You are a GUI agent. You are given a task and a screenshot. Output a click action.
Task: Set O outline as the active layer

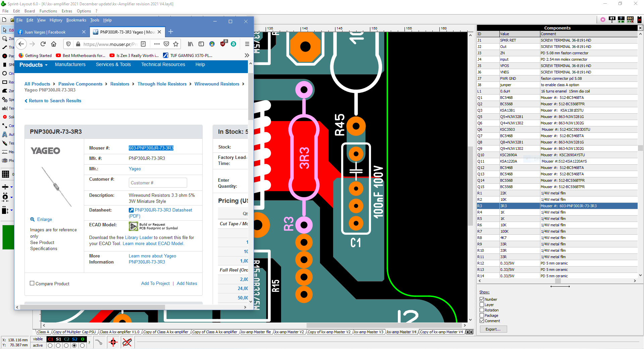point(83,345)
